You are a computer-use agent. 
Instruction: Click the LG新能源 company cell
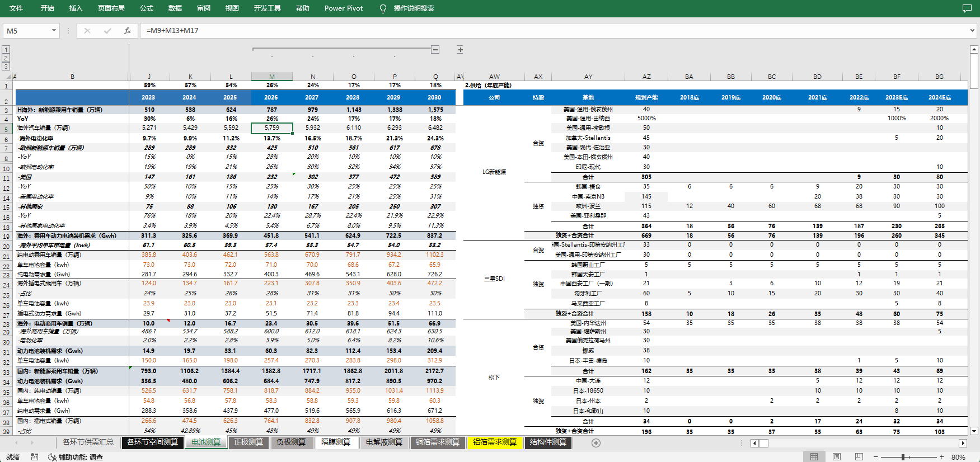(494, 172)
